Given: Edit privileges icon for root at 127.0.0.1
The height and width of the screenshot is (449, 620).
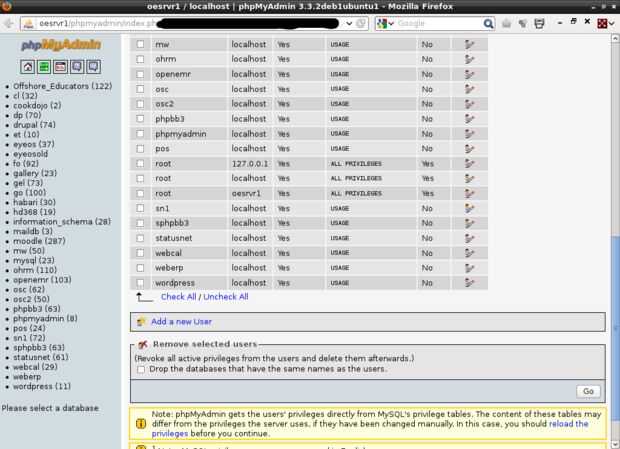Looking at the screenshot, I should tap(469, 164).
